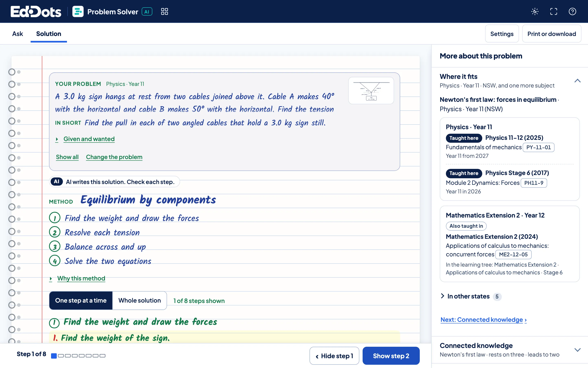Click the Taught here badge for Physics 11–12 (2025)

tap(464, 138)
